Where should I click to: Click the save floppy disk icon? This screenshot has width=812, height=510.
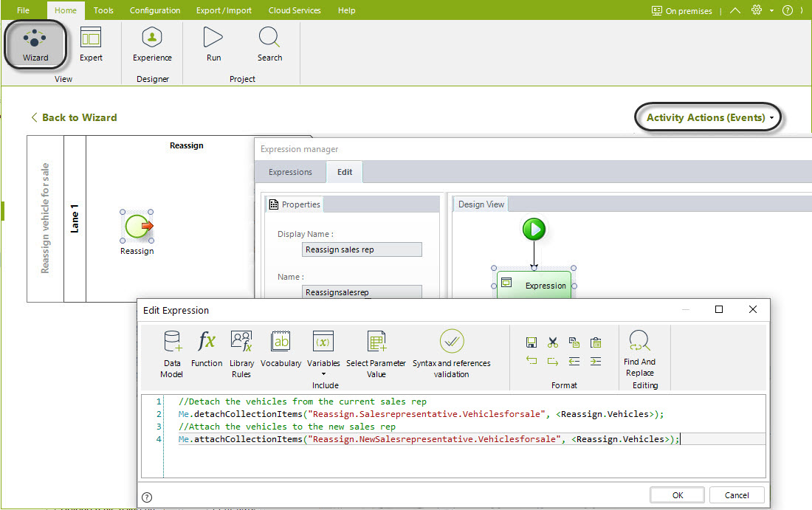click(531, 342)
